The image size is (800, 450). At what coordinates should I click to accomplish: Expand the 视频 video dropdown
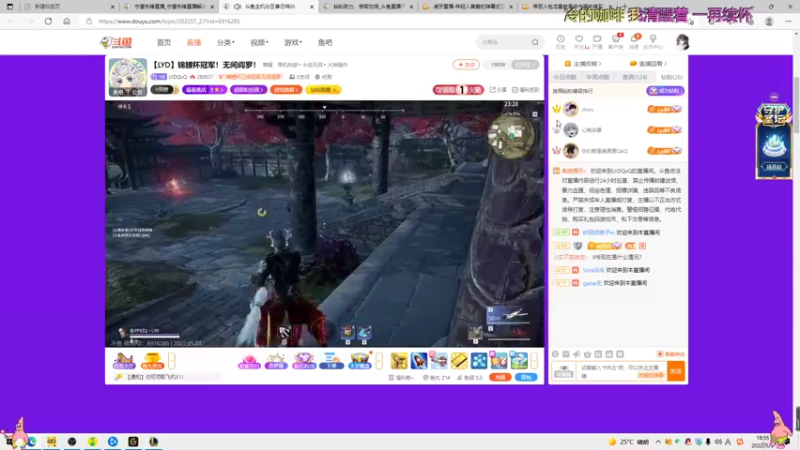click(x=259, y=42)
